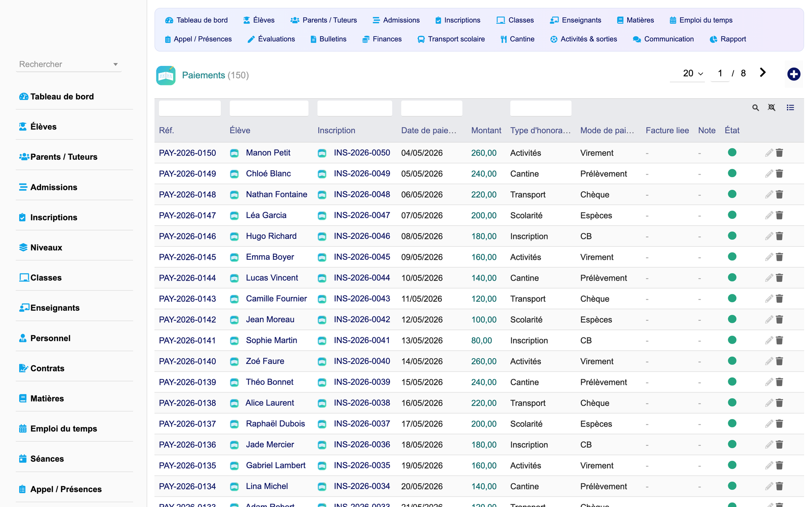
Task: Edit payment PAY-2026-0150 with pencil icon
Action: point(769,153)
